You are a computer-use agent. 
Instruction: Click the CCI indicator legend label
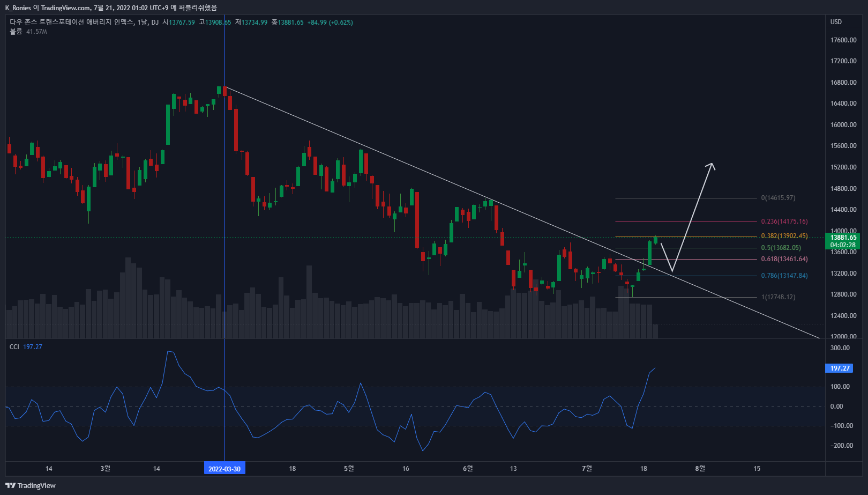[14, 347]
